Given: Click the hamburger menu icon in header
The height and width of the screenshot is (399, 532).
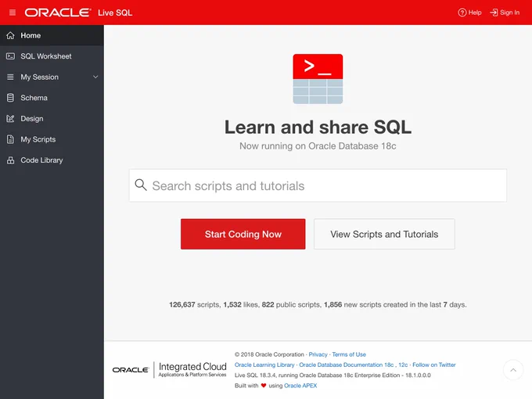Looking at the screenshot, I should (x=13, y=13).
